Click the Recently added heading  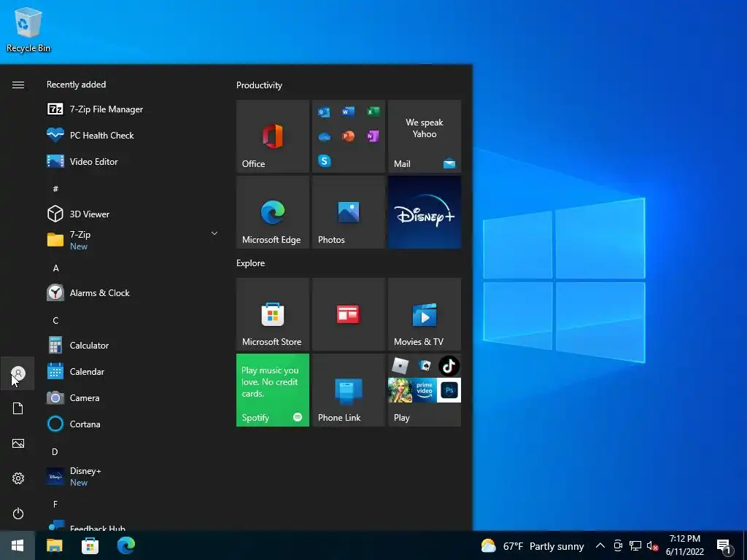[76, 85]
